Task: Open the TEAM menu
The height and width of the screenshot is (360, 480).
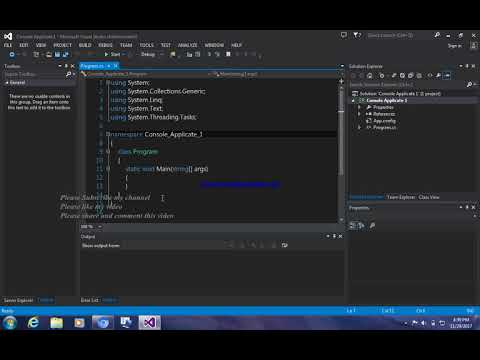Action: pyautogui.click(x=126, y=45)
